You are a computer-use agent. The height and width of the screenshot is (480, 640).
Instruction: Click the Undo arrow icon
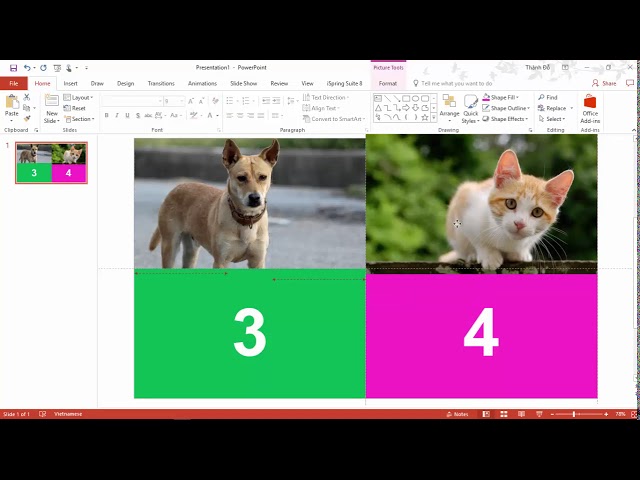[x=27, y=68]
